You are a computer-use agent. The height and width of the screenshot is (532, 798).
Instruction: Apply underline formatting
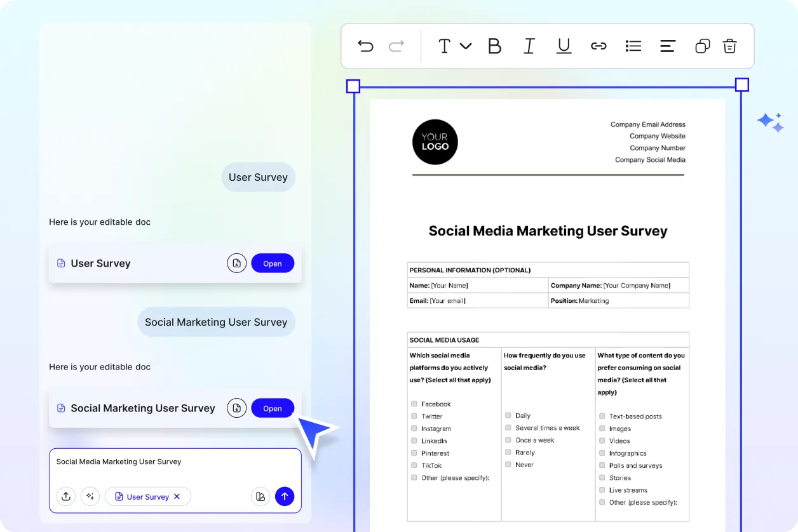pyautogui.click(x=564, y=45)
